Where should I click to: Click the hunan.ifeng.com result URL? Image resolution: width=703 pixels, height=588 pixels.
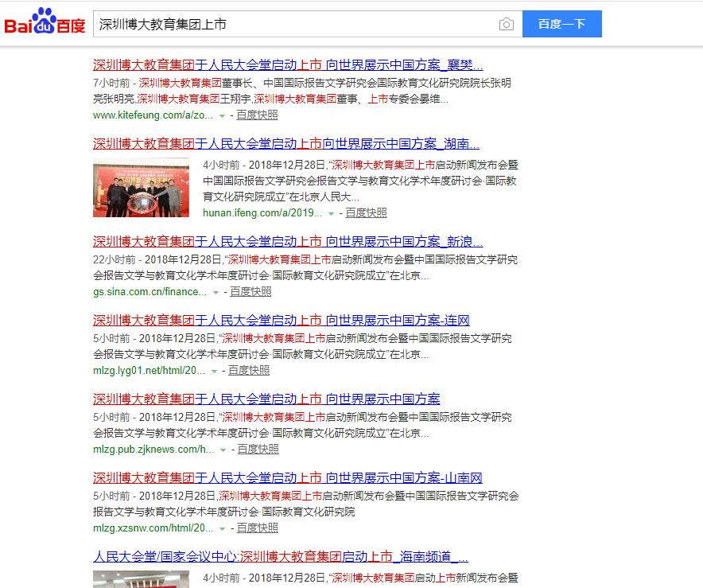coord(262,213)
